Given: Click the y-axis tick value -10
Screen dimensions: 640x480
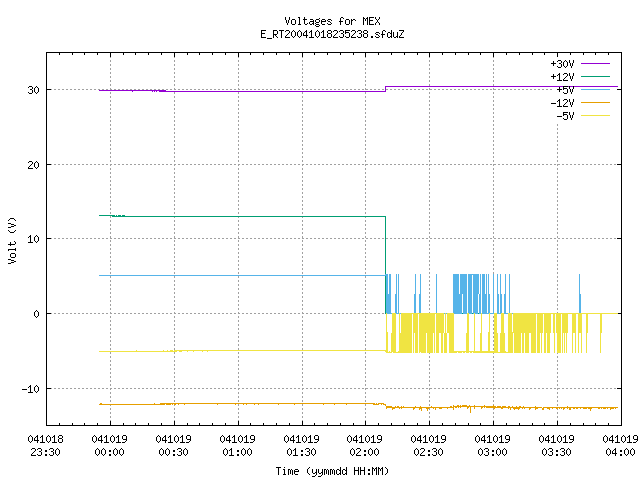Looking at the screenshot, I should click(31, 389).
